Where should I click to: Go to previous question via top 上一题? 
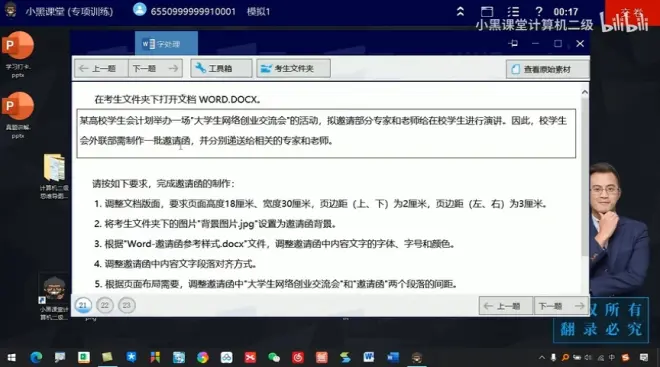(101, 68)
